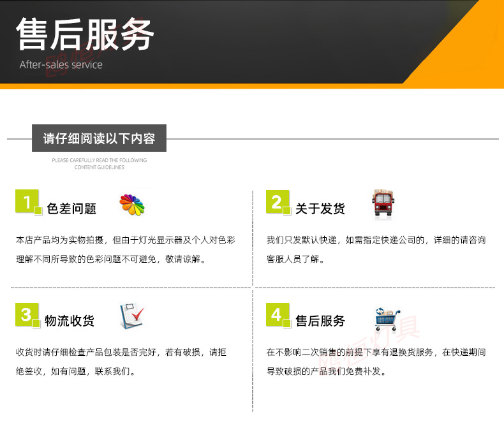Select the green number 1 badge
Screen dimensions: 504x440
(27, 202)
